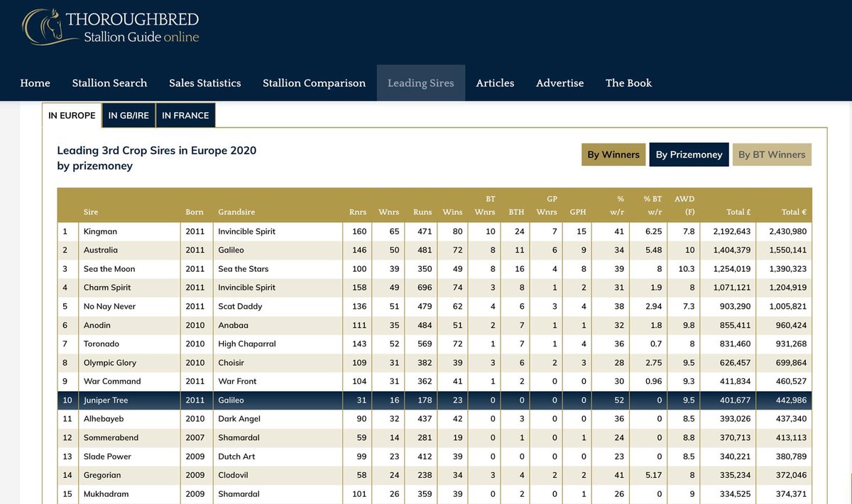Image resolution: width=852 pixels, height=504 pixels.
Task: Open sire Slade Power
Action: click(107, 456)
